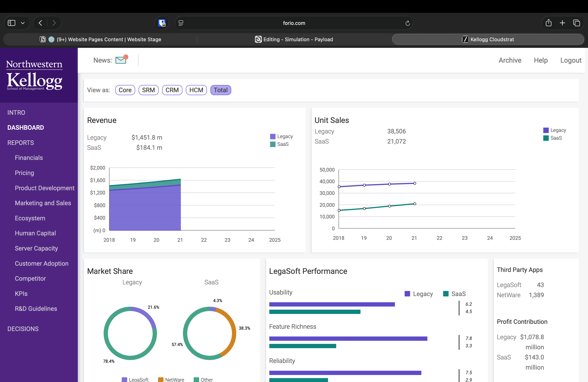
Task: Select the Core view option
Action: point(125,90)
